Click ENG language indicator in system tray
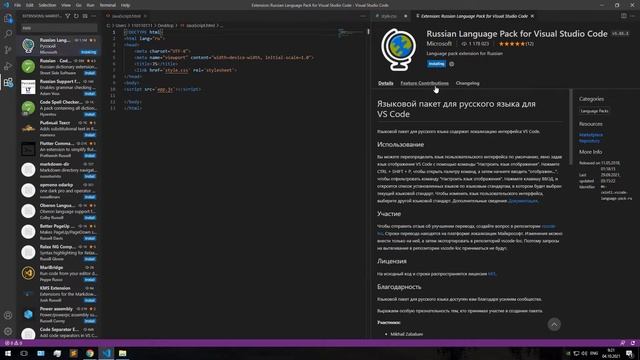Screen dimensions: 640x360 point(594,353)
